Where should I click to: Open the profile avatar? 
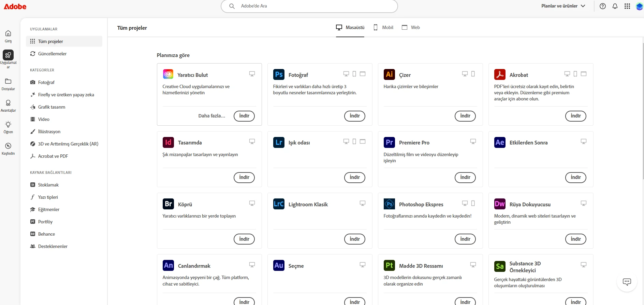pos(640,6)
